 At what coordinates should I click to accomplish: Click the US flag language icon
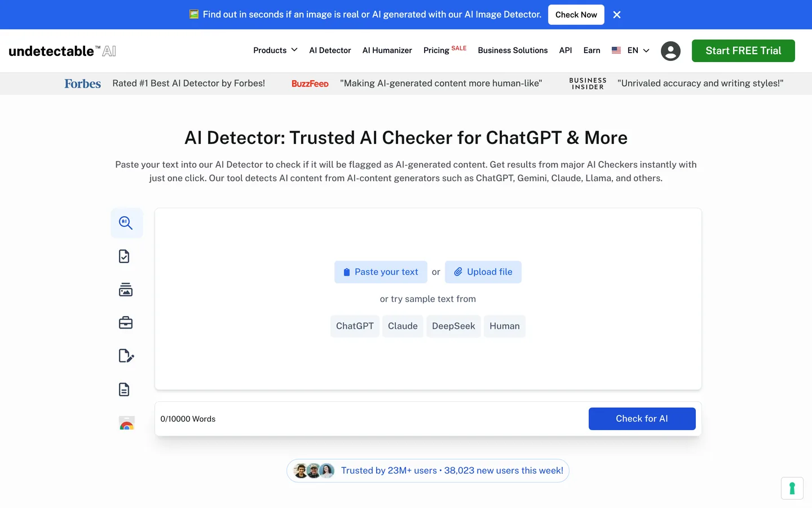[x=616, y=50]
